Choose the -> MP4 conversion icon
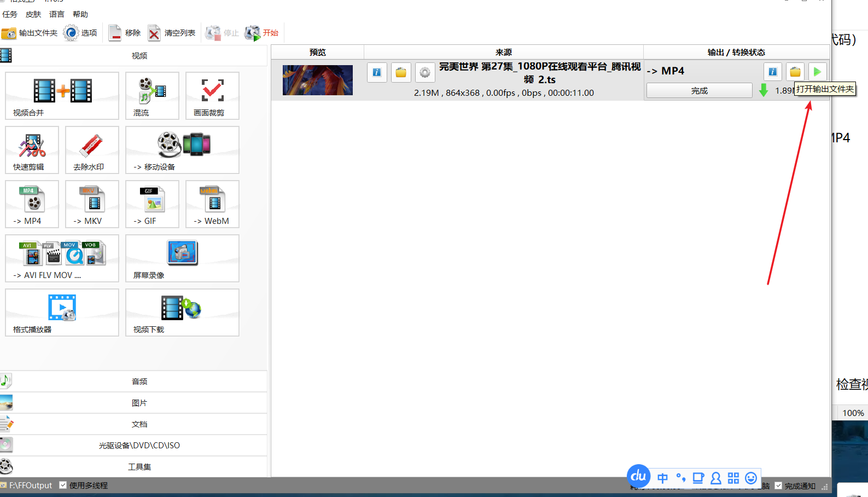The height and width of the screenshot is (497, 868). [32, 204]
